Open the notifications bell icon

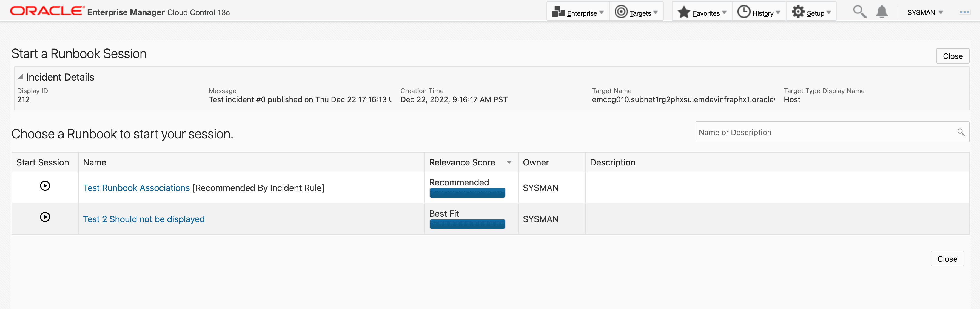(x=881, y=12)
